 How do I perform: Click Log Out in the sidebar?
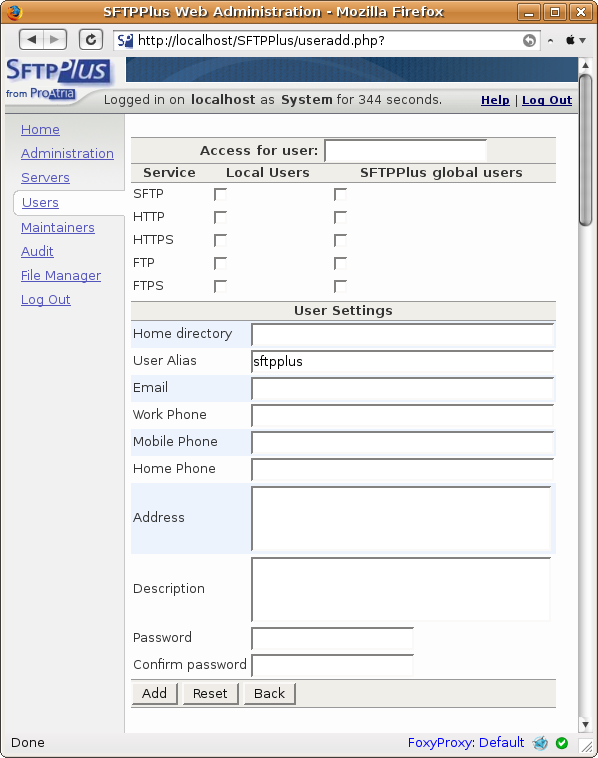(x=45, y=300)
